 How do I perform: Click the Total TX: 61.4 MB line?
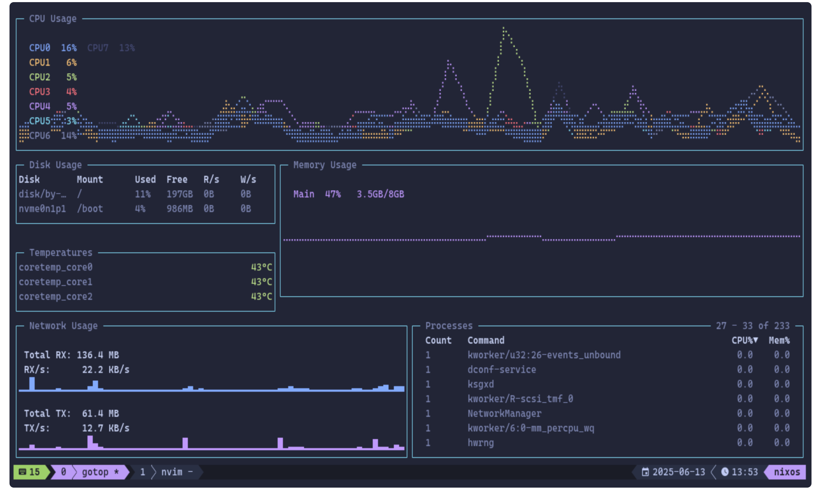tap(71, 413)
